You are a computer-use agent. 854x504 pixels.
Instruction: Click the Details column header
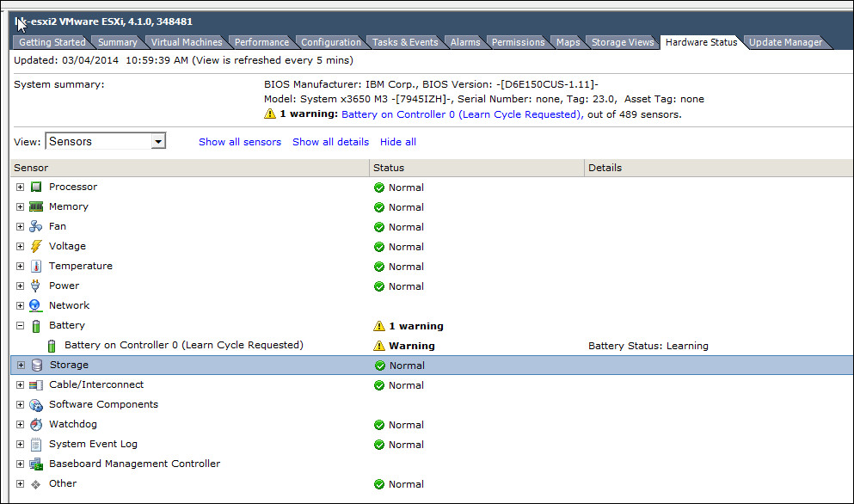719,168
